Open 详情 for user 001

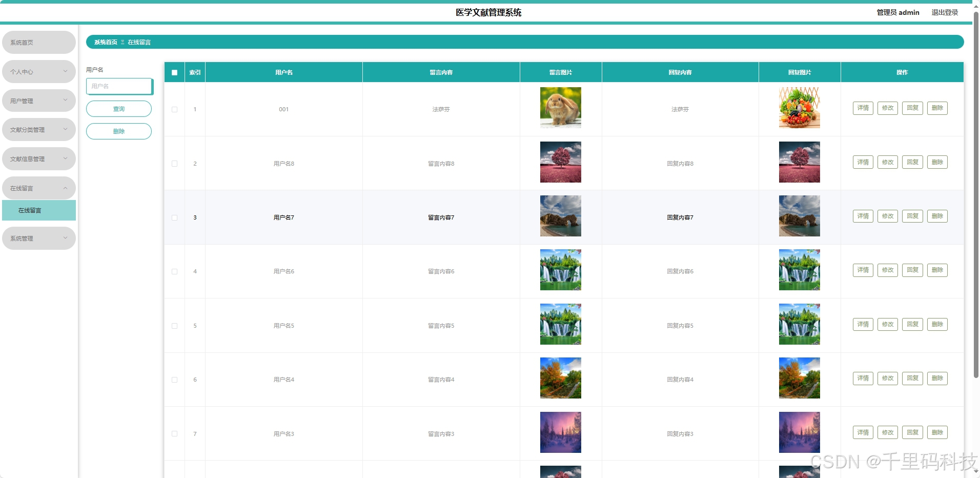tap(863, 108)
